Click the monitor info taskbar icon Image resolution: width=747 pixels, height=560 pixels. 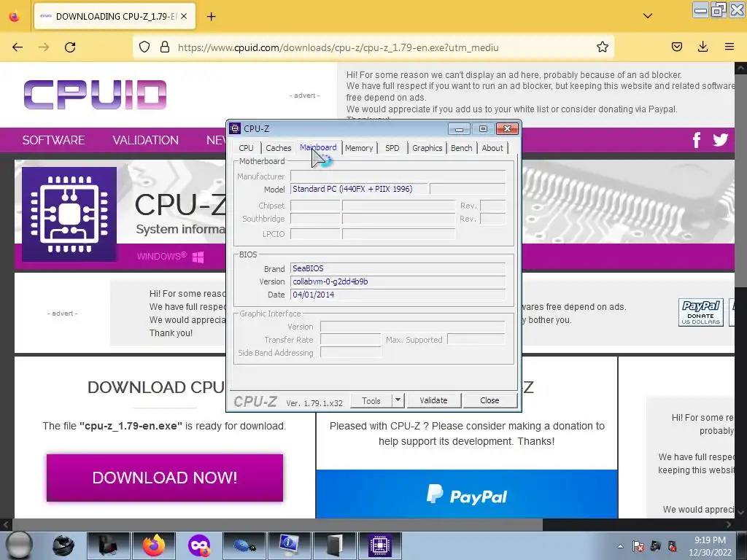click(290, 545)
